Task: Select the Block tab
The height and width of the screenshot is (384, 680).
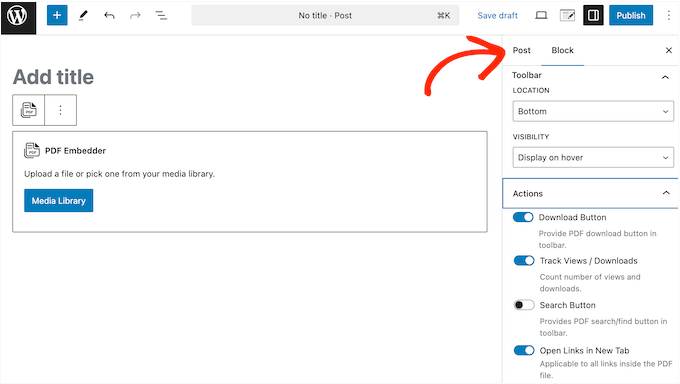Action: click(x=562, y=50)
